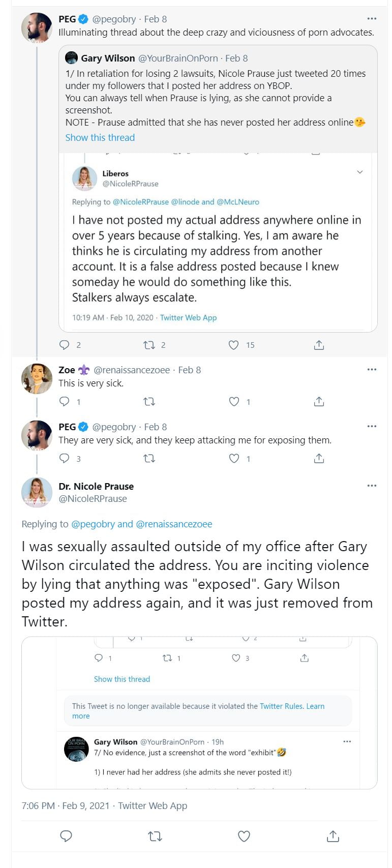Viewport: 392px width, 868px height.
Task: Share Dr. Nicole Prause's main tweet
Action: coord(333,836)
